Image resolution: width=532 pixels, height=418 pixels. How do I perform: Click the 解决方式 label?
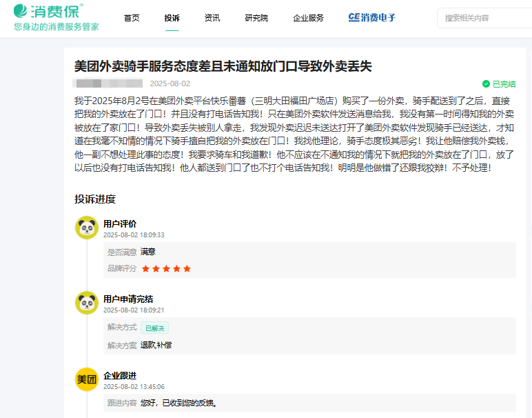(122, 327)
